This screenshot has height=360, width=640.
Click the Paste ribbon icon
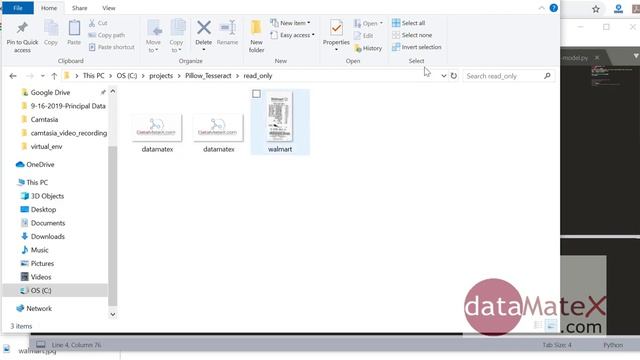click(x=74, y=33)
